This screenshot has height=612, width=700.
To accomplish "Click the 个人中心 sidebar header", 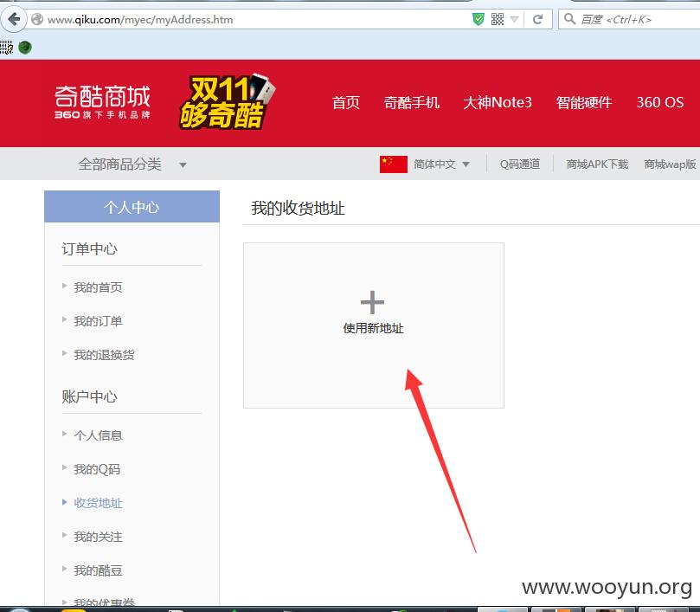I will tap(132, 206).
